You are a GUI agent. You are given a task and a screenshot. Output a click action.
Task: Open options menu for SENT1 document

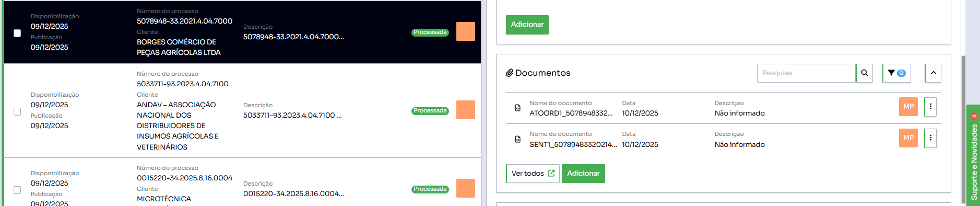930,138
